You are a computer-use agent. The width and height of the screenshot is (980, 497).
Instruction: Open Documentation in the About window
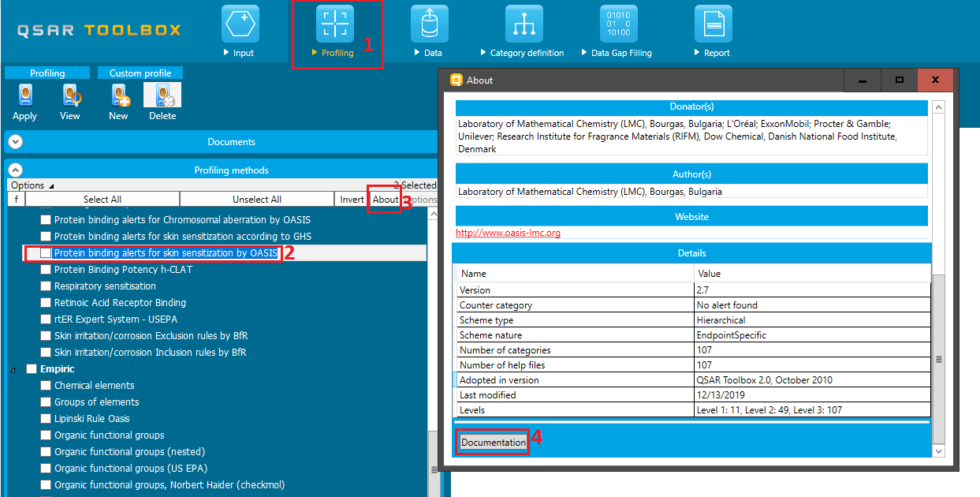tap(494, 443)
